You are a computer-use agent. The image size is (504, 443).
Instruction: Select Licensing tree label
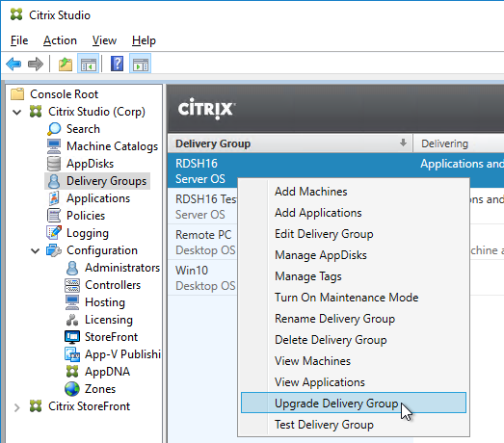click(x=109, y=320)
